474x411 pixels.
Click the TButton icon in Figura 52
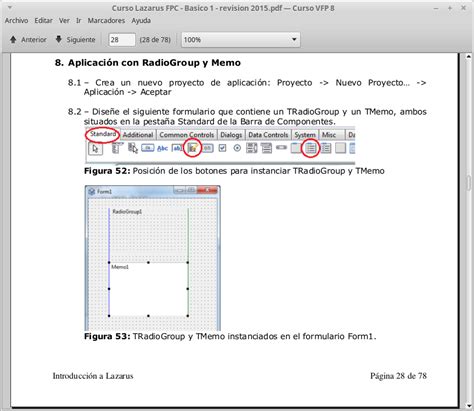148,148
